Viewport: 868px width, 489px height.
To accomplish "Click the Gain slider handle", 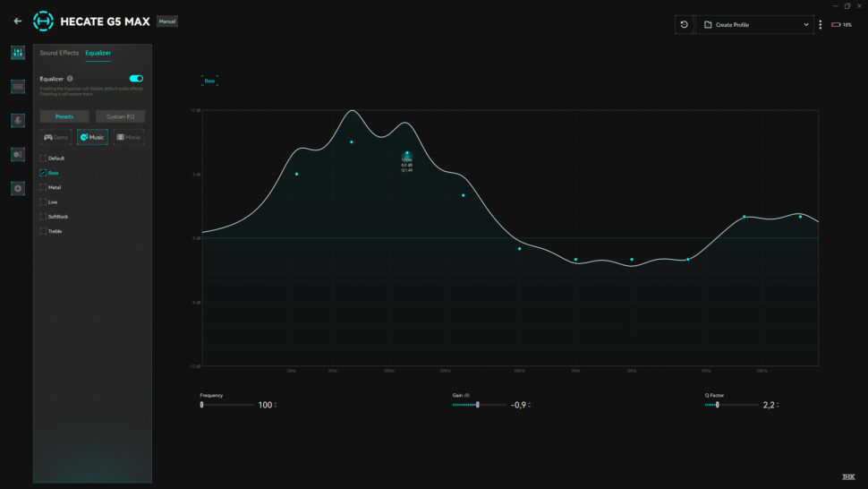I will (478, 405).
